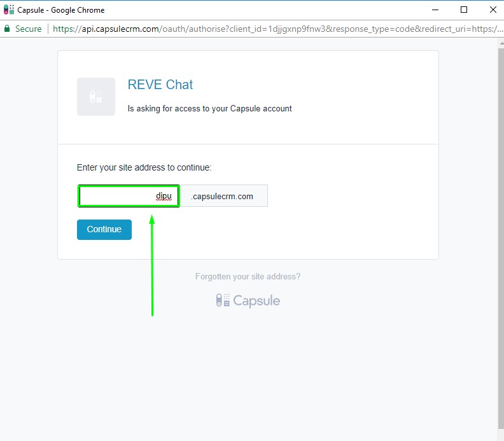The width and height of the screenshot is (504, 441).
Task: Open the 'Forgotten your site address?' link
Action: (x=248, y=277)
